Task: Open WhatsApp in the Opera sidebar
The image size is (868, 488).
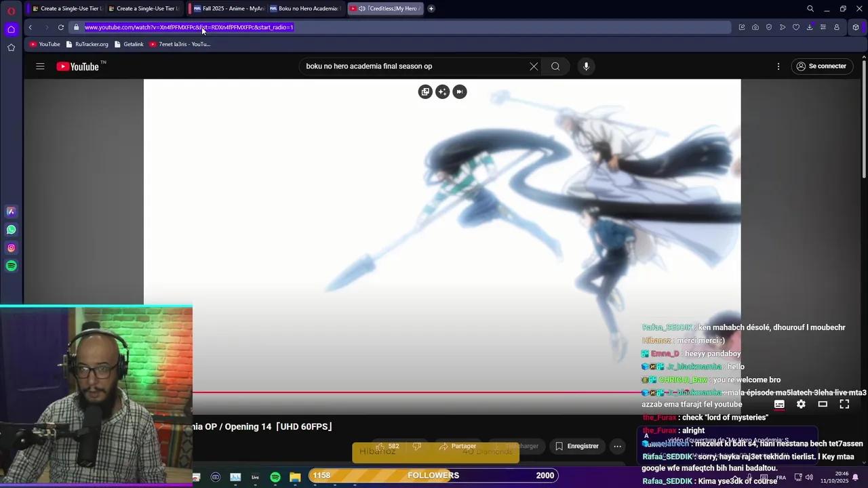Action: click(x=11, y=230)
